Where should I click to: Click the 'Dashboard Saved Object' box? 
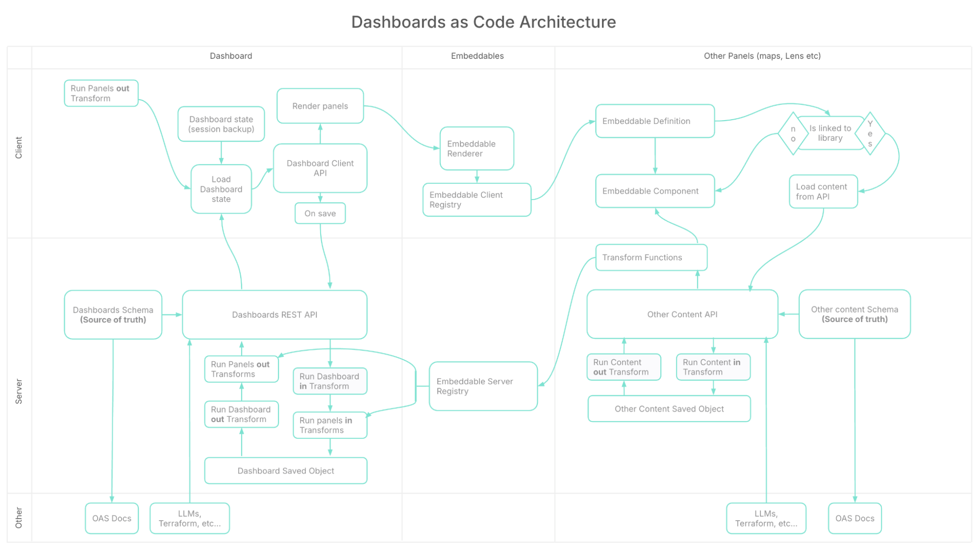click(286, 471)
